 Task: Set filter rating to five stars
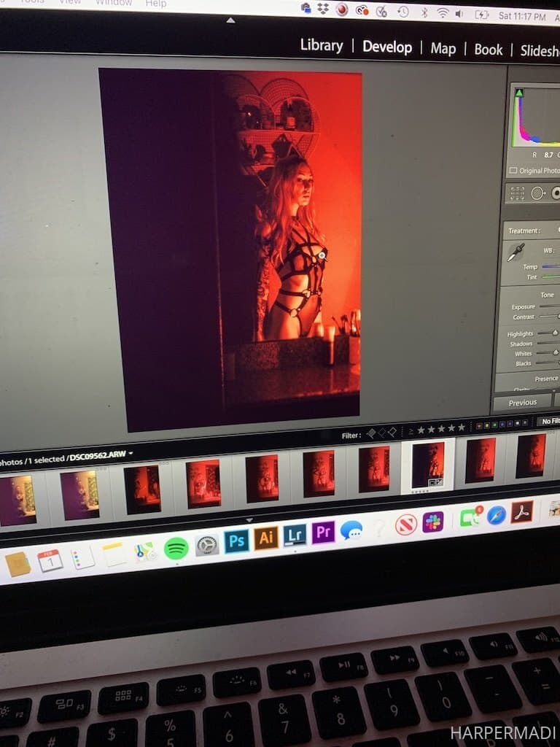click(461, 427)
